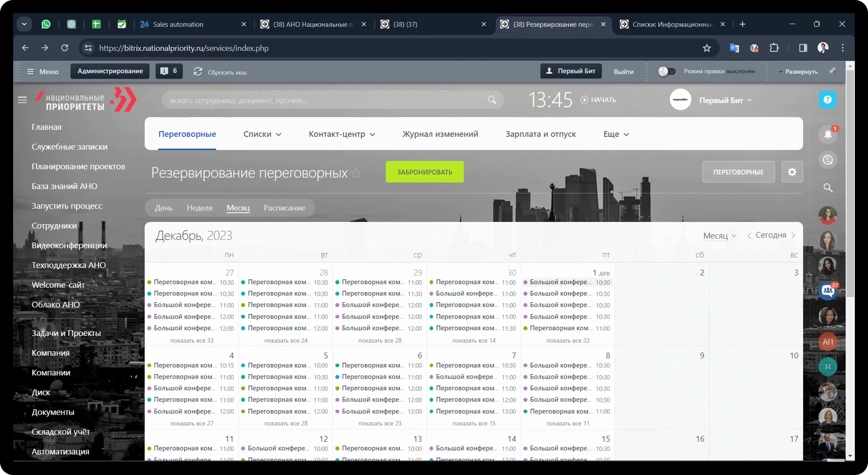This screenshot has width=868, height=475.
Task: Open settings gear next to ПЕРЕГОВОРНЫЕ button
Action: tap(792, 172)
